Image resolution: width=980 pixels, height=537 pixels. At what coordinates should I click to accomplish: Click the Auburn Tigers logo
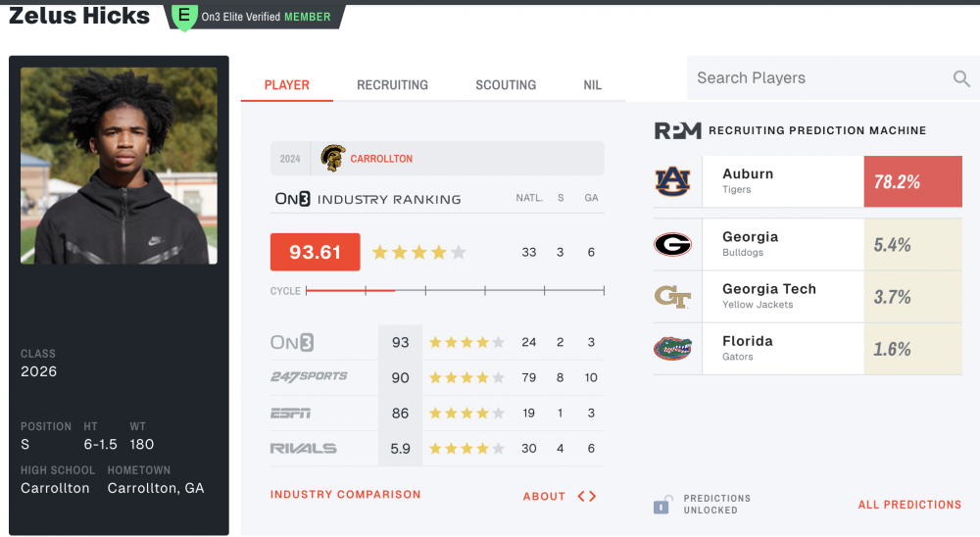(x=673, y=180)
